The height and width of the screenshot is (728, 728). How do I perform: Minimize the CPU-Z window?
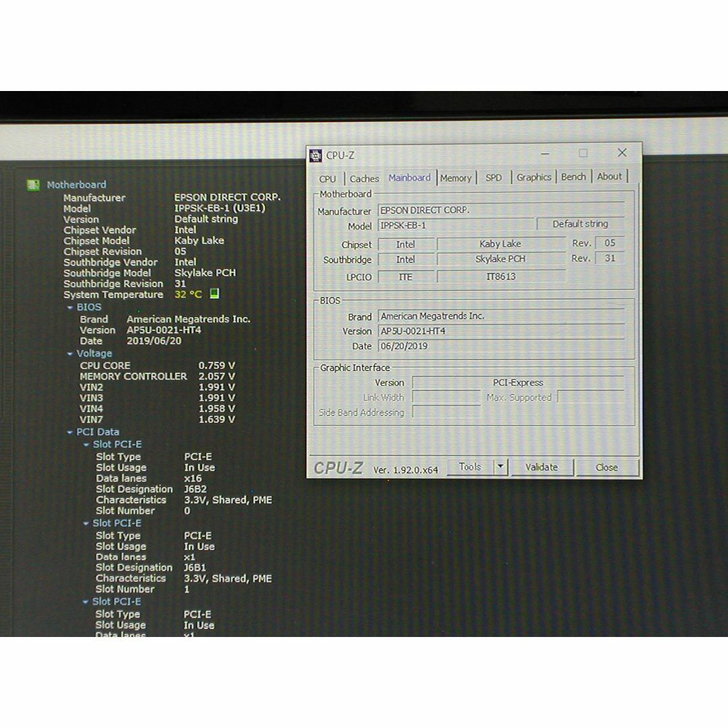[x=545, y=153]
